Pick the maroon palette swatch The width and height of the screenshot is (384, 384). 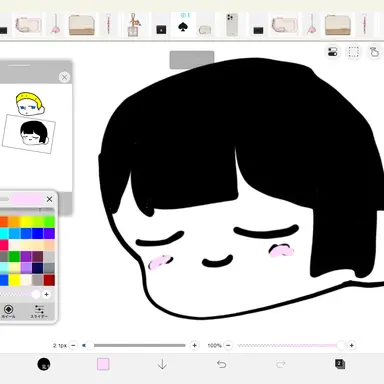click(x=37, y=256)
